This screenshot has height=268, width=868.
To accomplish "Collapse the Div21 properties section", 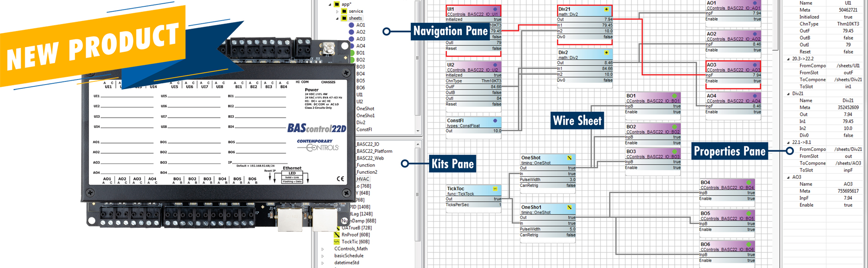I will coord(788,94).
